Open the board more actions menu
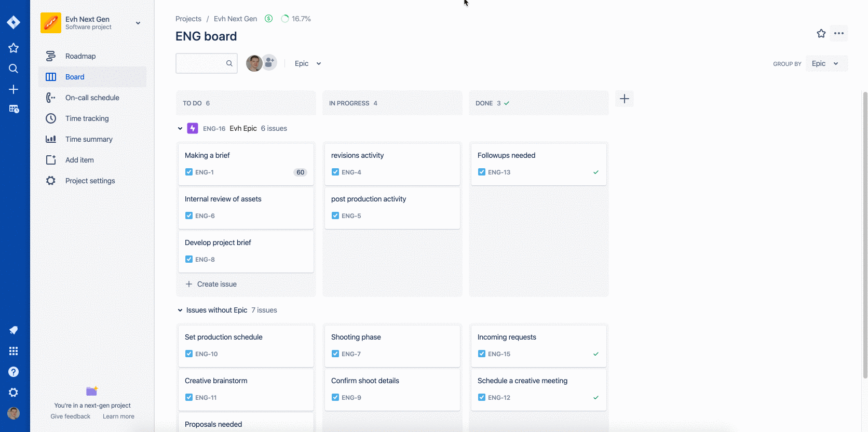The image size is (868, 432). coord(838,34)
